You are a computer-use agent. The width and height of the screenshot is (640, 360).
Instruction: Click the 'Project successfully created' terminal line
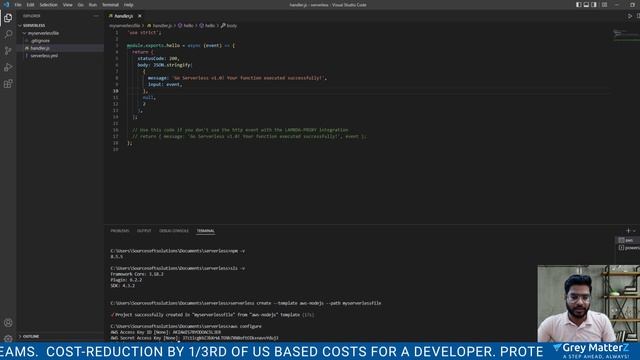(x=212, y=315)
